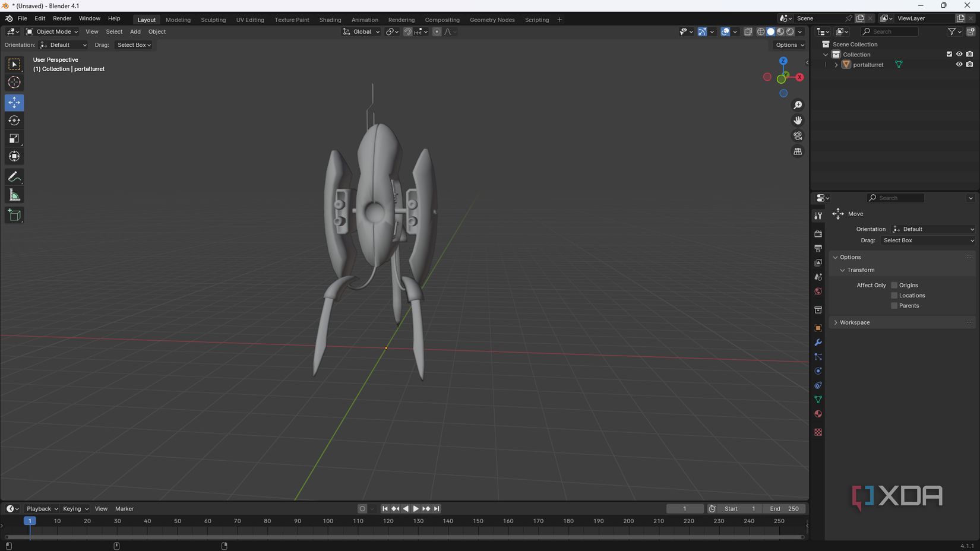The width and height of the screenshot is (980, 551).
Task: Toggle camera view icon in viewport
Action: tap(798, 136)
